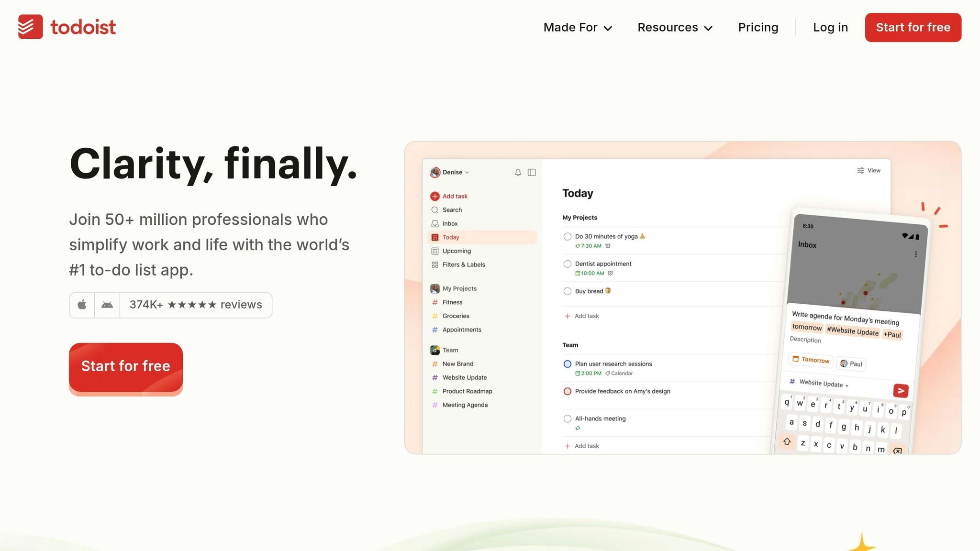Open Search from the sidebar icon

tap(434, 209)
